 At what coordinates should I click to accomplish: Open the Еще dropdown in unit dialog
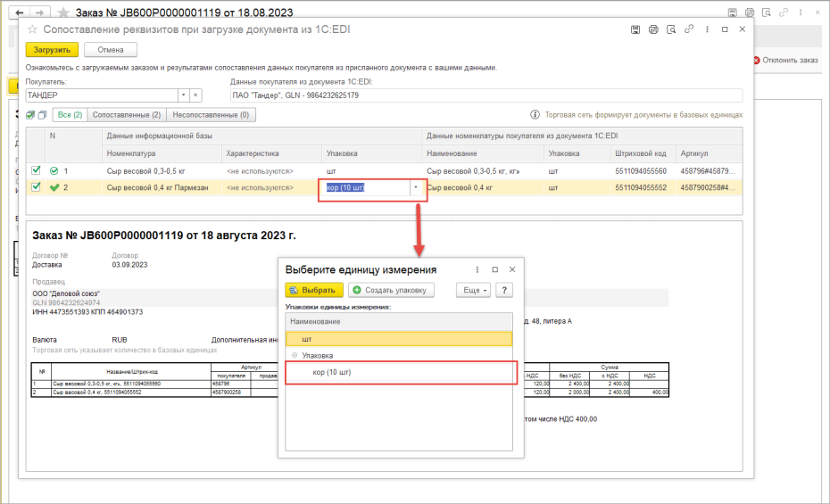click(474, 290)
